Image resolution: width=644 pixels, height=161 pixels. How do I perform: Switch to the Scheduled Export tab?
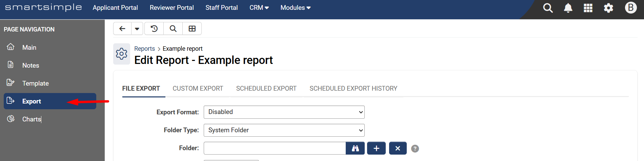click(266, 89)
